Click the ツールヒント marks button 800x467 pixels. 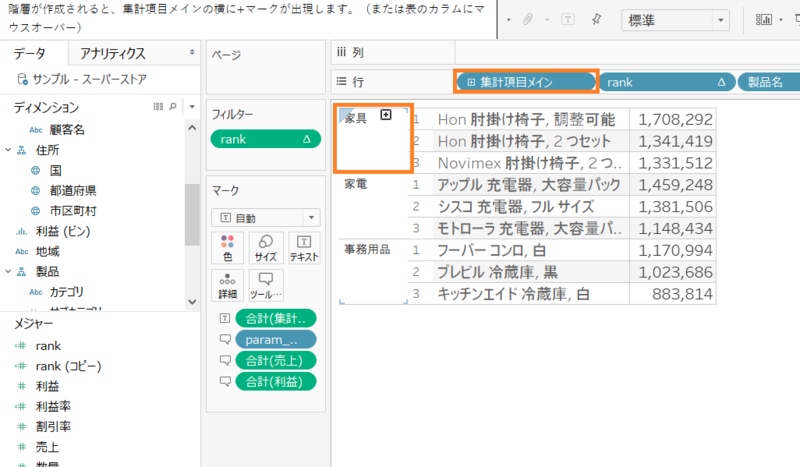click(266, 285)
